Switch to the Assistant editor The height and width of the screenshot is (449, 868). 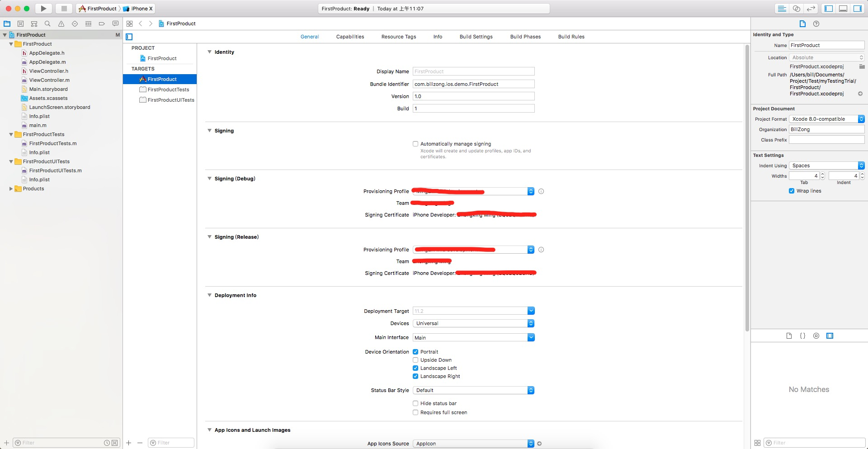(x=797, y=9)
